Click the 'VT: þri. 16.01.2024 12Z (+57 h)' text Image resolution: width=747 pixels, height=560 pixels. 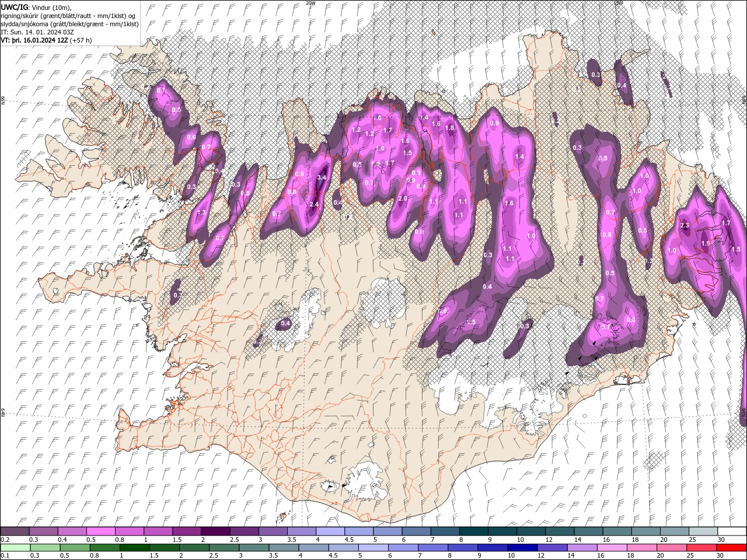[46, 40]
